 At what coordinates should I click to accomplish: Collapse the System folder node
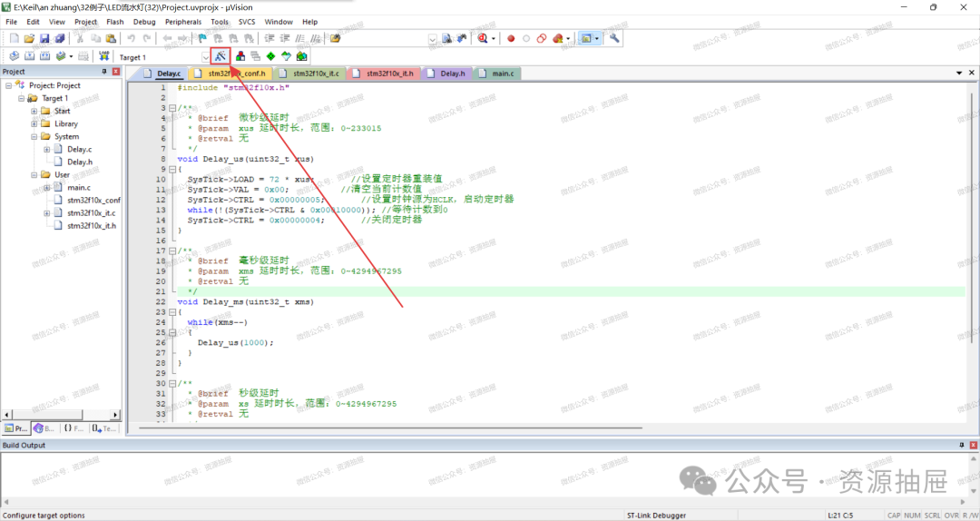34,136
